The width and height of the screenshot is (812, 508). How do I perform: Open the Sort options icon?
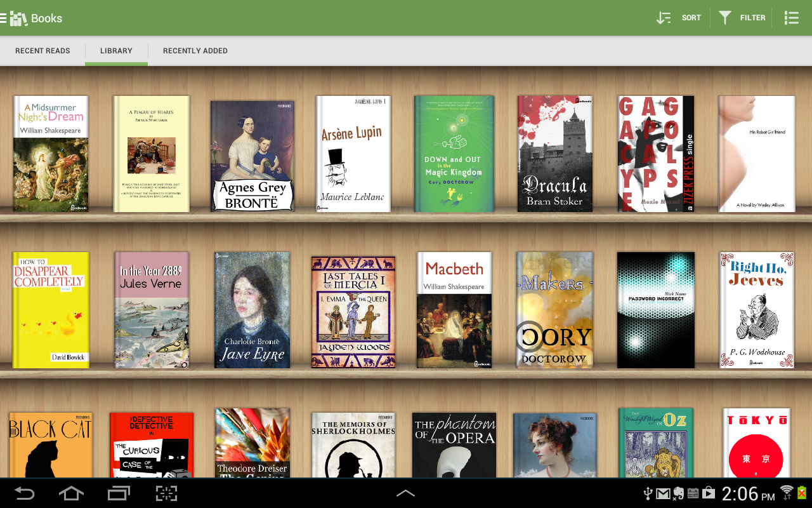tap(664, 17)
